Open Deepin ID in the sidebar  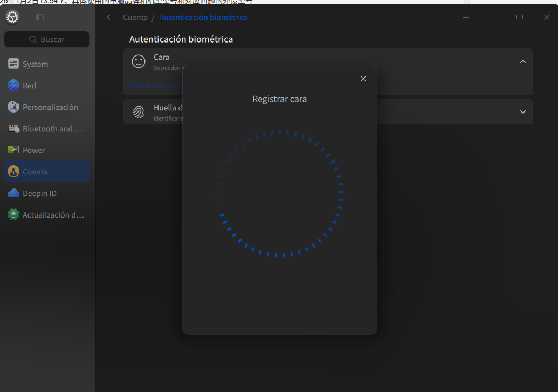tap(47, 193)
